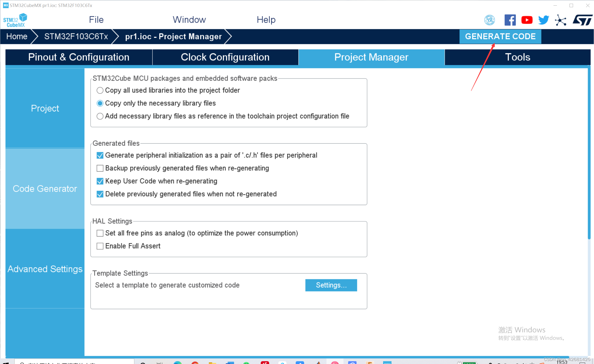Enable Full Assert checkbox

pos(100,246)
